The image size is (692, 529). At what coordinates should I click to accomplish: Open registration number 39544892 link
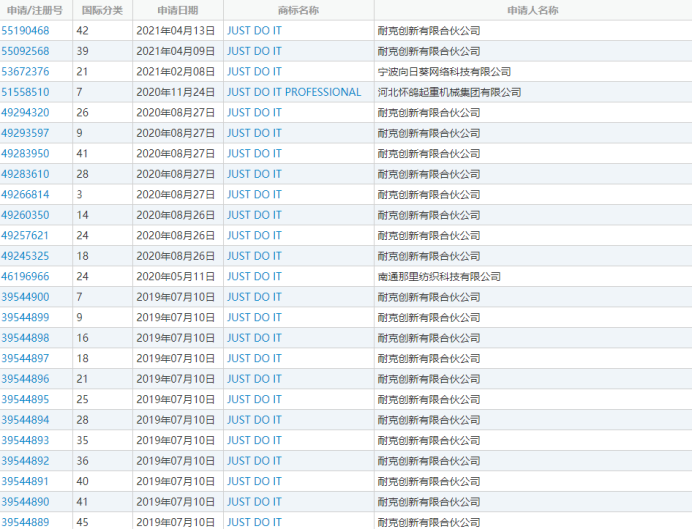[x=25, y=461]
